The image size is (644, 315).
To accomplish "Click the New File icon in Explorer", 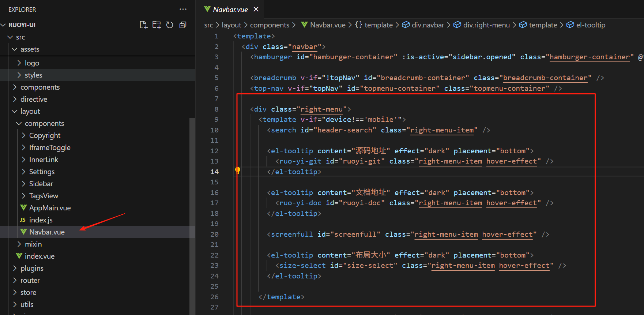I will (143, 25).
